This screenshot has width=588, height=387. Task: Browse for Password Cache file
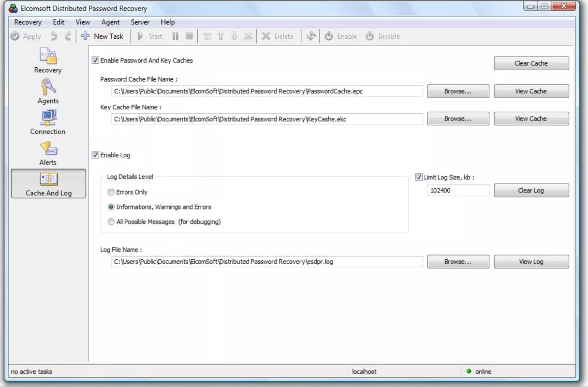point(458,91)
